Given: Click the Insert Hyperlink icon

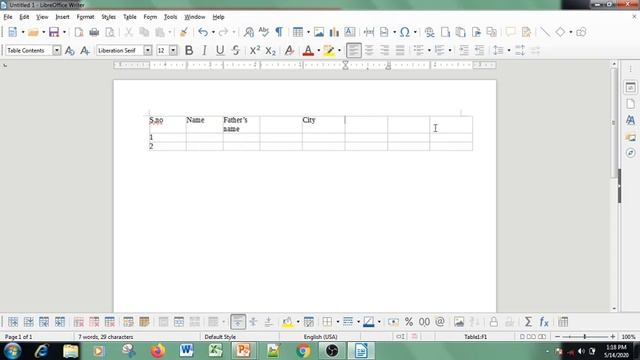Looking at the screenshot, I should point(429,32).
